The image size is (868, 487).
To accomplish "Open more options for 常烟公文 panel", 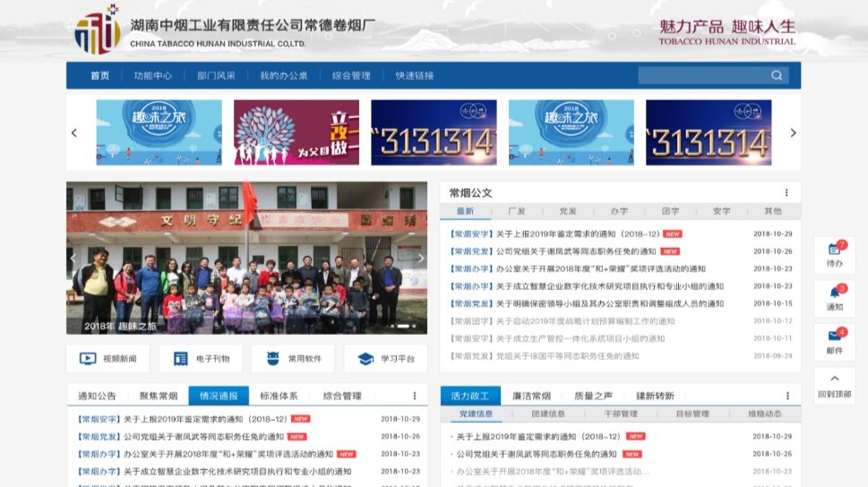I will (x=786, y=193).
